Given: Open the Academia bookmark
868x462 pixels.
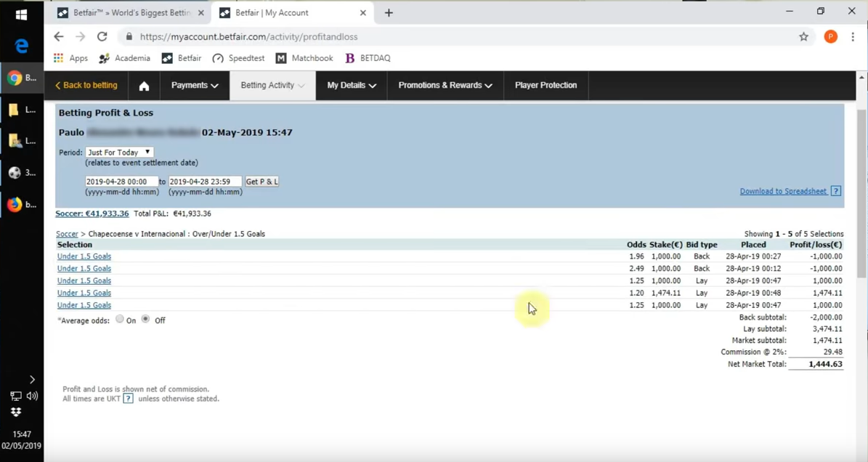Looking at the screenshot, I should [124, 58].
